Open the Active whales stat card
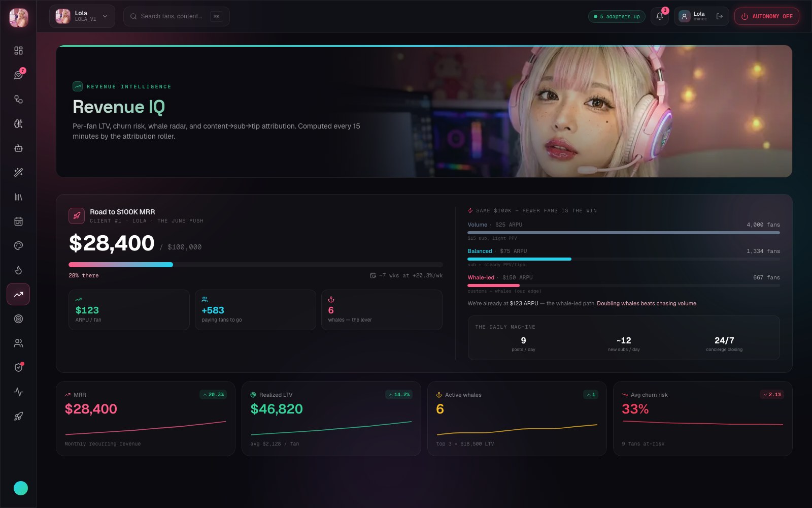This screenshot has width=812, height=508. [x=517, y=419]
